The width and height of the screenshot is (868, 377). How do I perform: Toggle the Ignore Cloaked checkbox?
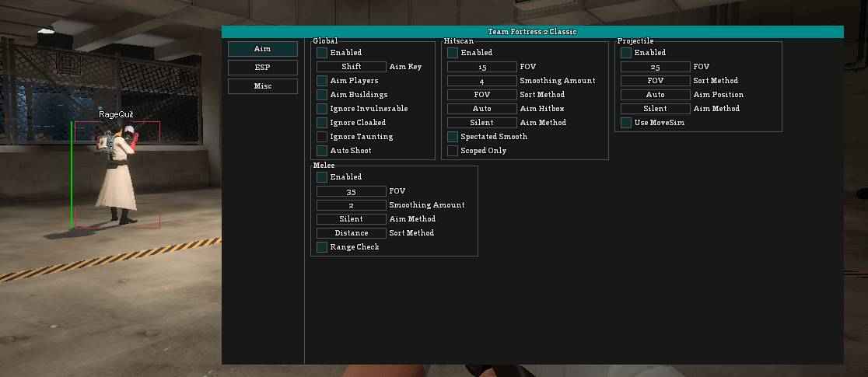click(x=322, y=123)
